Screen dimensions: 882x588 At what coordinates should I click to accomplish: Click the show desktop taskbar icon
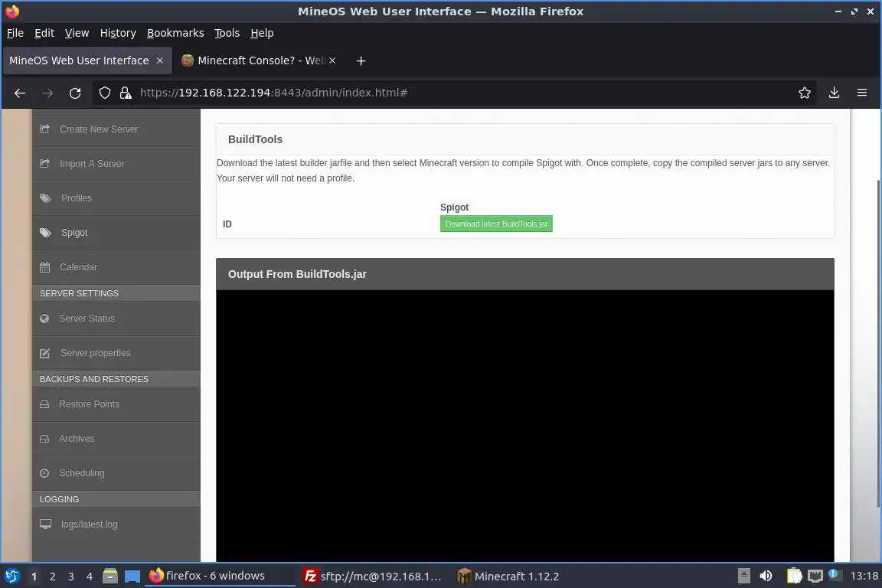tap(132, 577)
